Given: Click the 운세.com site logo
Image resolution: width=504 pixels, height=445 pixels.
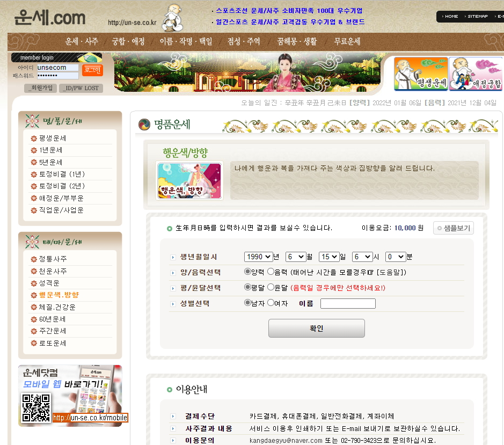Looking at the screenshot, I should coord(50,18).
